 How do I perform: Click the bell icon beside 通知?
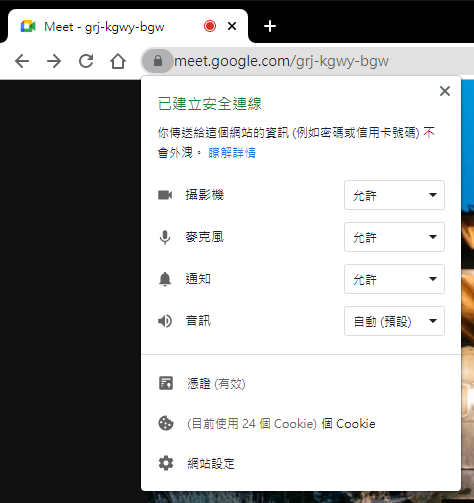[165, 279]
